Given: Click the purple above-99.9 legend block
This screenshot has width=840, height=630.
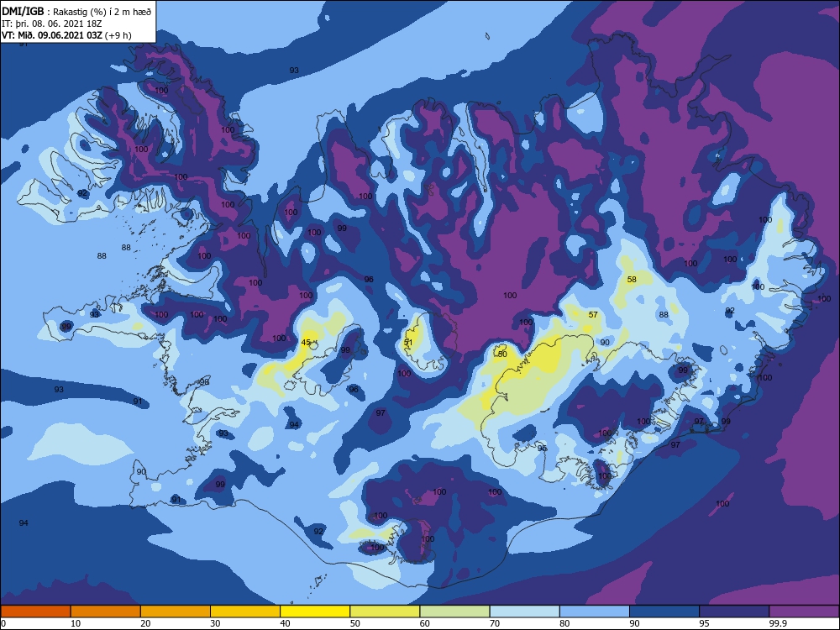Looking at the screenshot, I should tap(805, 612).
